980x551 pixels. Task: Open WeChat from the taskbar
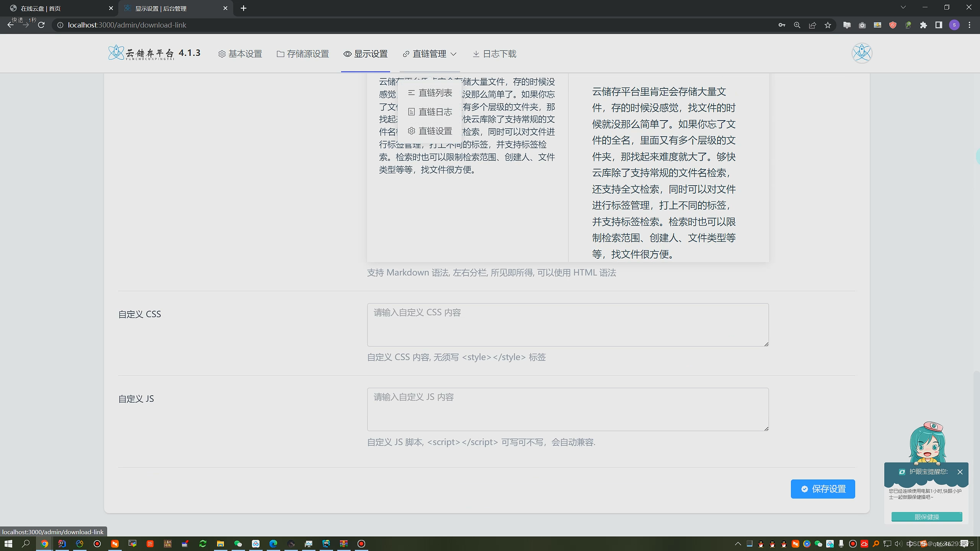(237, 543)
